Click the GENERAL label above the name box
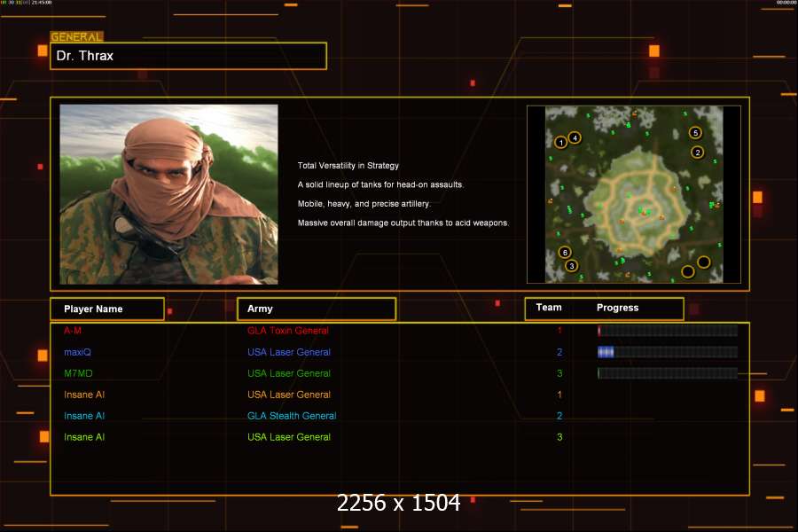 click(x=76, y=36)
